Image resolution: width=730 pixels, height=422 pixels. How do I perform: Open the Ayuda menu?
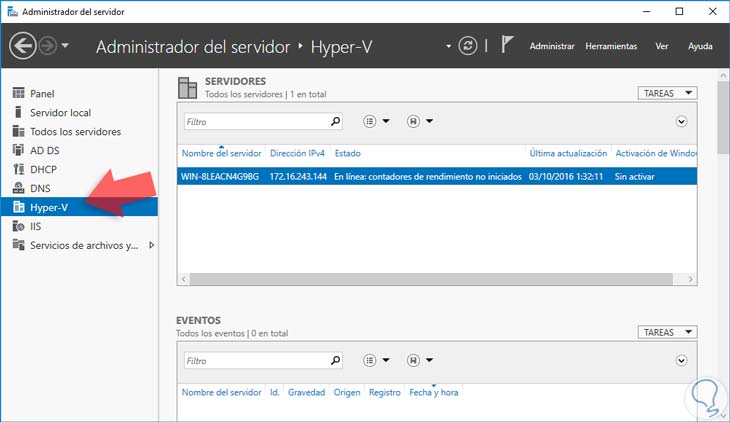click(700, 46)
